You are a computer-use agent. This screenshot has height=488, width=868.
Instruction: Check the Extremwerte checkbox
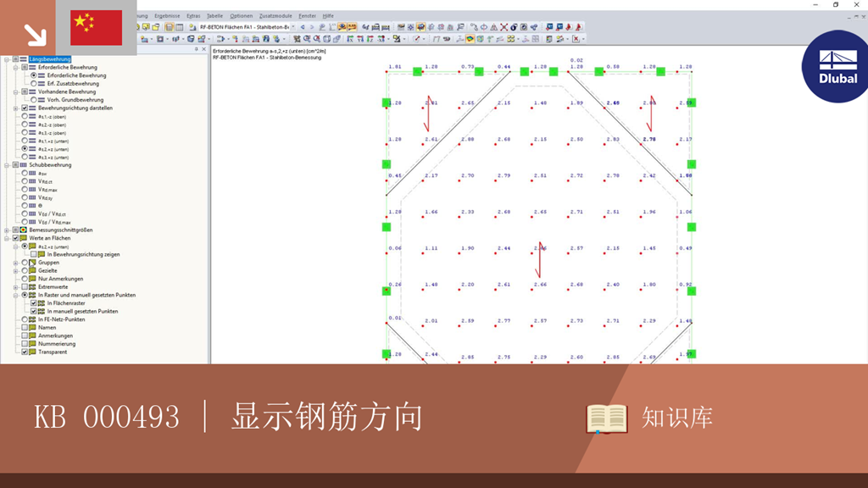pos(25,287)
